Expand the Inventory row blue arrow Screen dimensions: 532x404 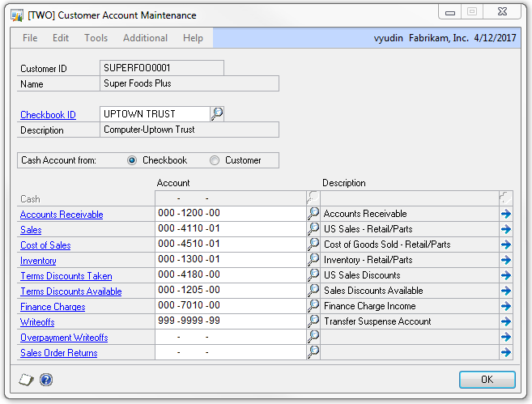pos(506,261)
